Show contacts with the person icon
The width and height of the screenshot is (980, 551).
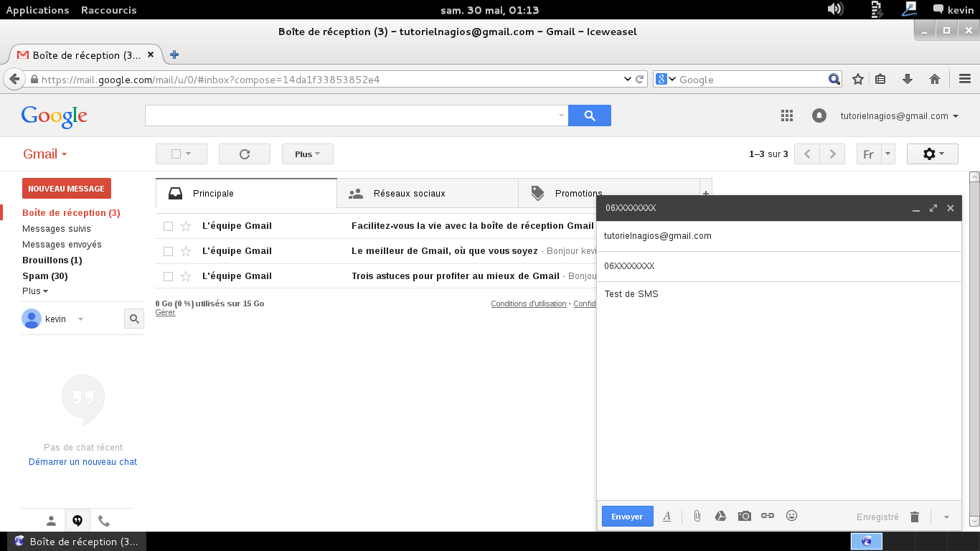click(51, 521)
